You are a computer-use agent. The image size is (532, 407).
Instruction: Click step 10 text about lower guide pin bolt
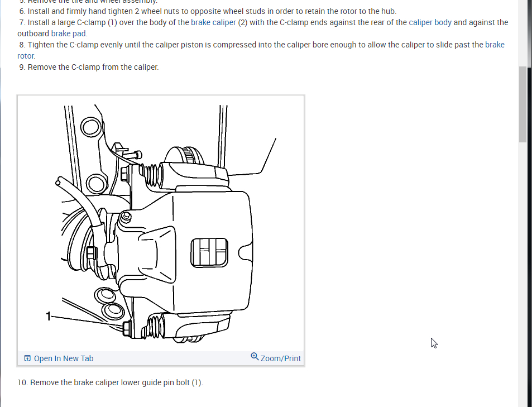(111, 382)
